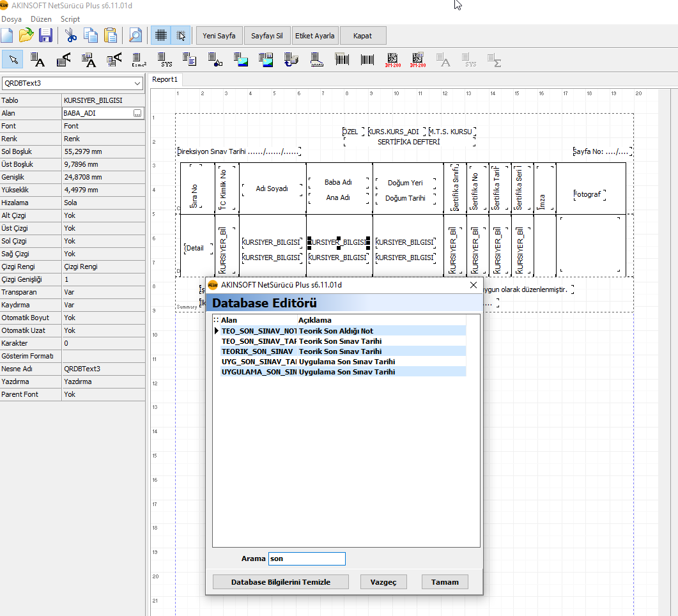This screenshot has width=678, height=616.
Task: Click the Save floppy disk icon
Action: coord(45,36)
